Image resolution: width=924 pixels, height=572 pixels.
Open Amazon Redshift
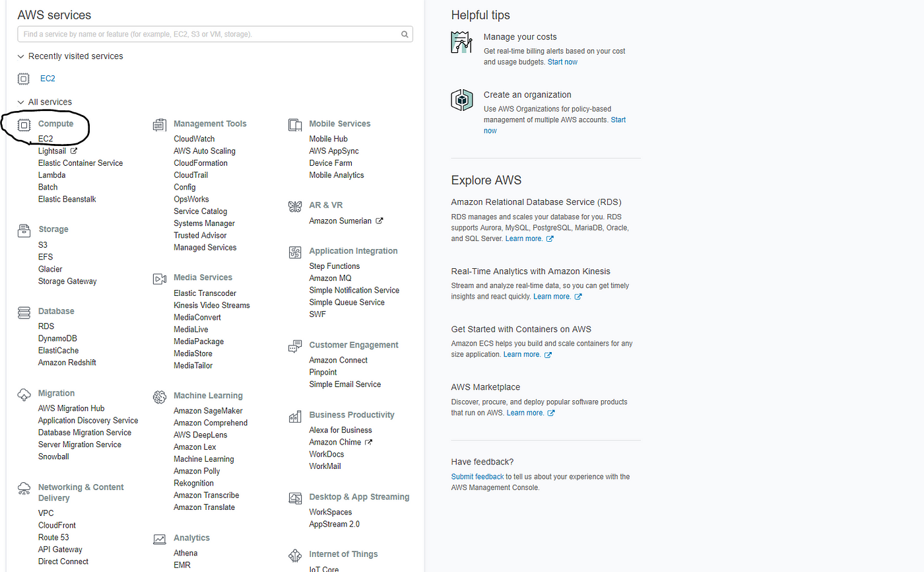pos(67,363)
